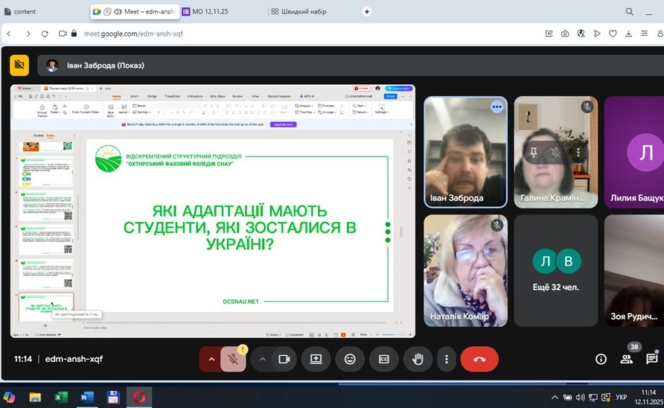The image size is (664, 408).
Task: Open the meeting details info icon
Action: 601,359
